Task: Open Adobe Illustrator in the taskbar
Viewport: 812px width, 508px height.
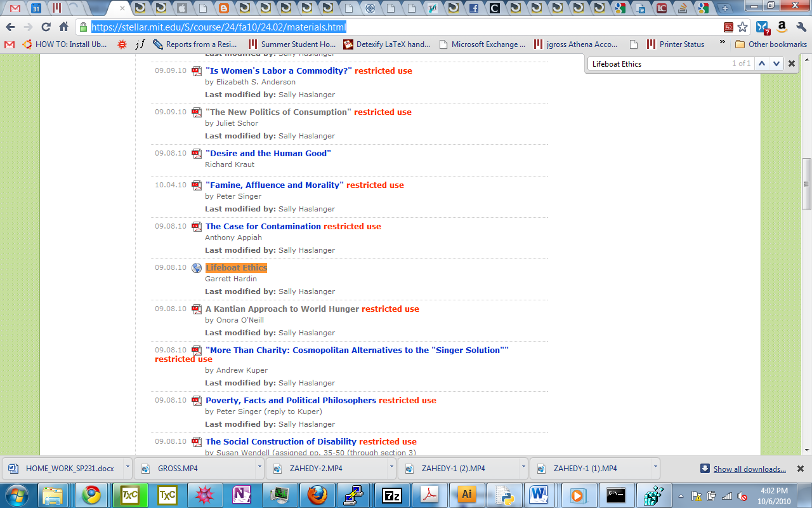Action: [467, 495]
